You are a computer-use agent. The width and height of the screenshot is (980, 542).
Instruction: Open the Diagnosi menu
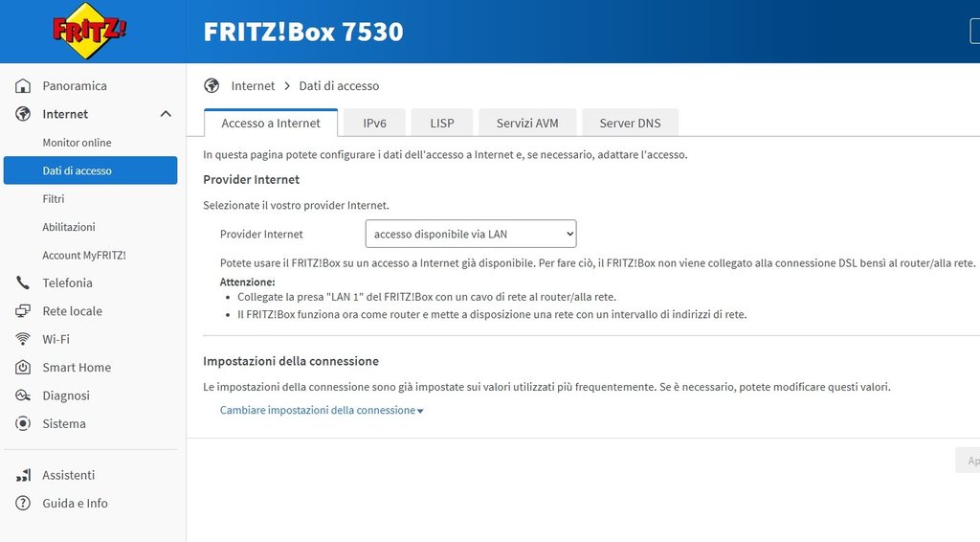click(x=66, y=395)
